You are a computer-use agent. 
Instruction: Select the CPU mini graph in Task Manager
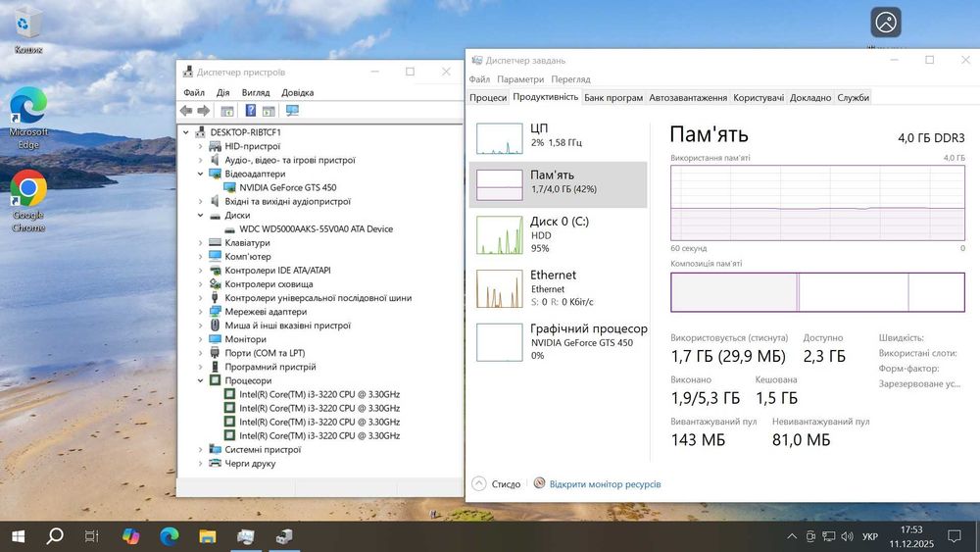click(x=500, y=138)
